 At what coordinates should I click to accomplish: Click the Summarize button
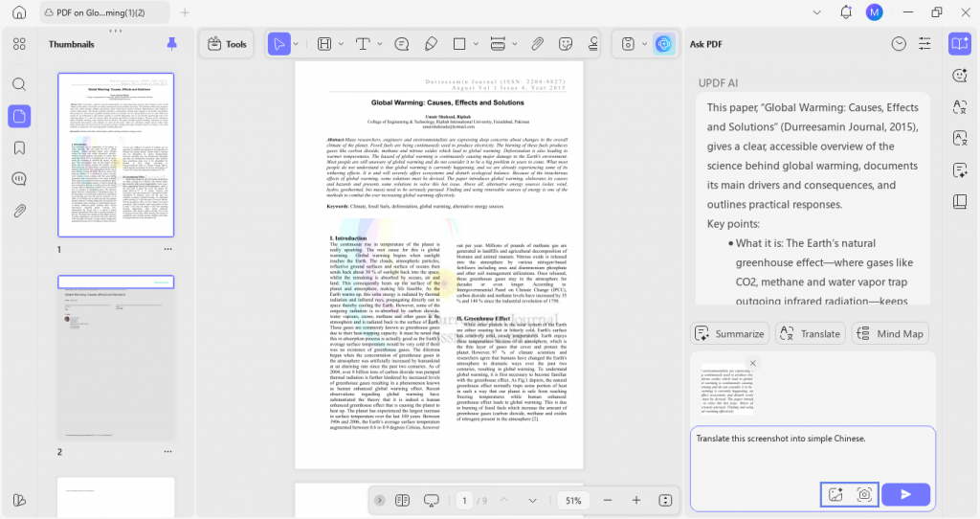[x=730, y=334]
